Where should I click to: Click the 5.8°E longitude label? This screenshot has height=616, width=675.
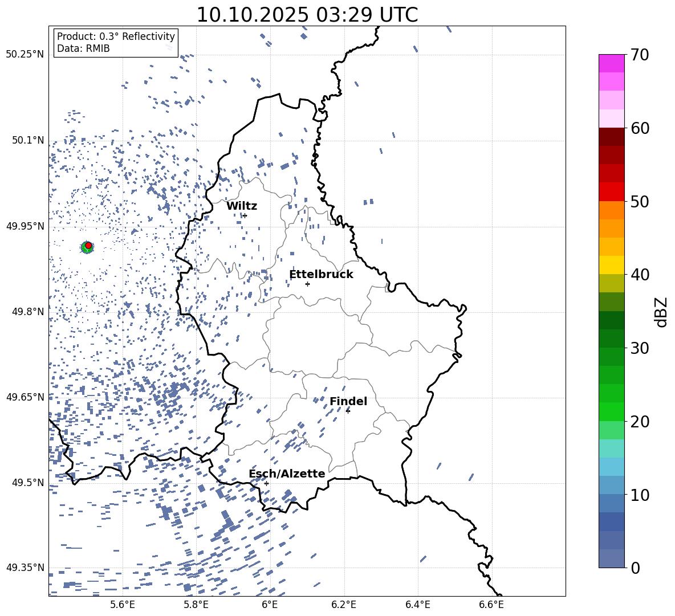(196, 605)
